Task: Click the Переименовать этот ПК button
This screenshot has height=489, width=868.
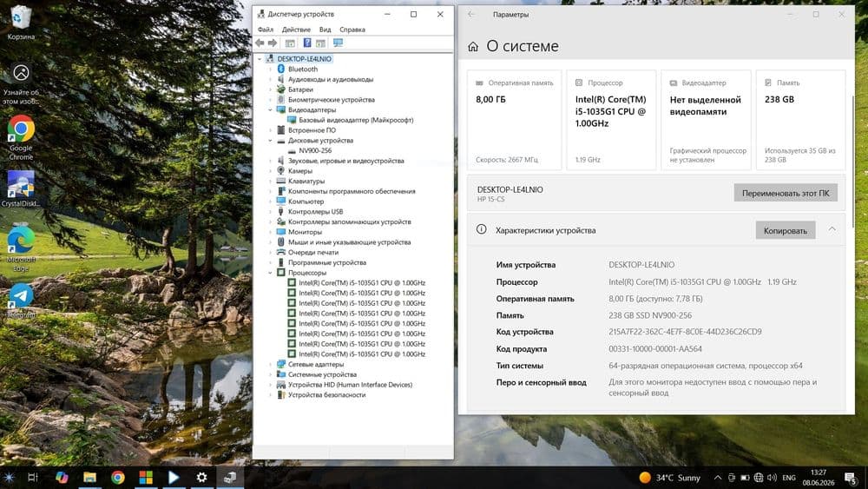Action: (786, 193)
